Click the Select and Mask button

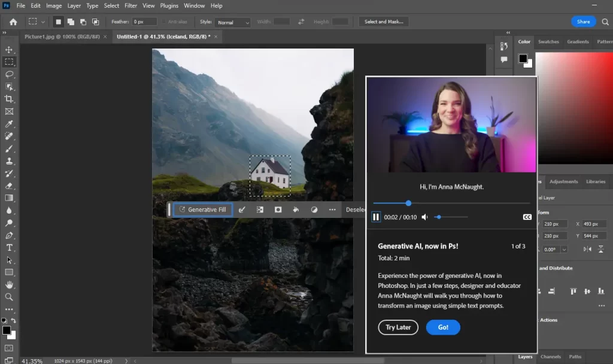click(x=383, y=21)
